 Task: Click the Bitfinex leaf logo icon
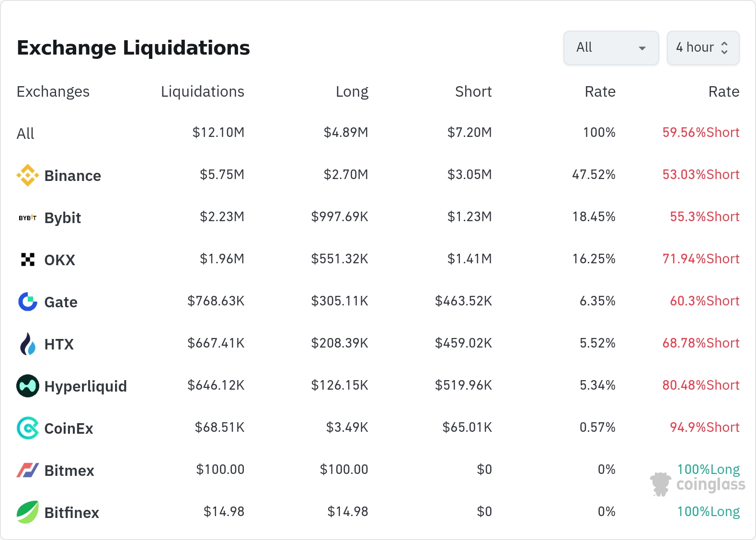28,512
